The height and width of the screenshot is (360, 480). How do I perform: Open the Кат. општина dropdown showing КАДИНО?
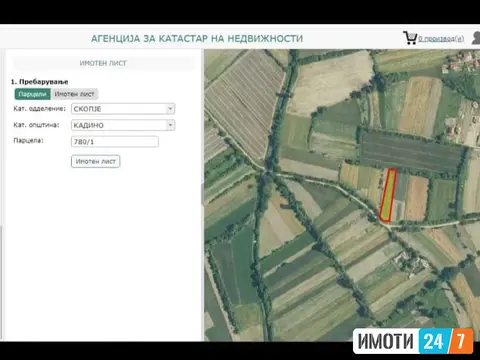tap(123, 125)
